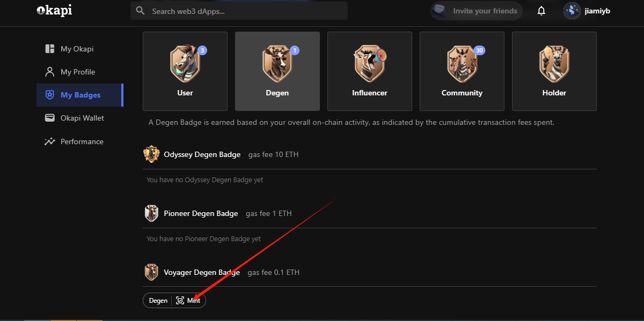Select the Influencer badge category card
The width and height of the screenshot is (644, 321).
point(370,71)
